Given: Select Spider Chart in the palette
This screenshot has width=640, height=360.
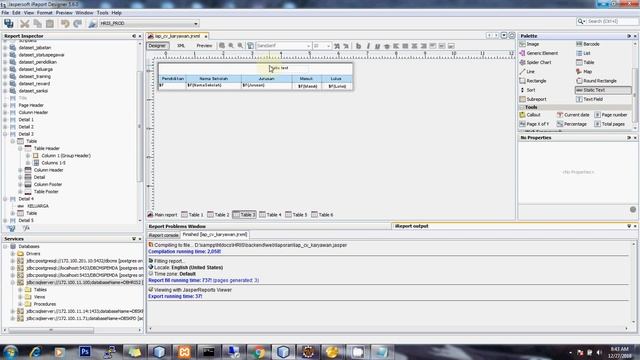Looking at the screenshot, I should coord(536,62).
